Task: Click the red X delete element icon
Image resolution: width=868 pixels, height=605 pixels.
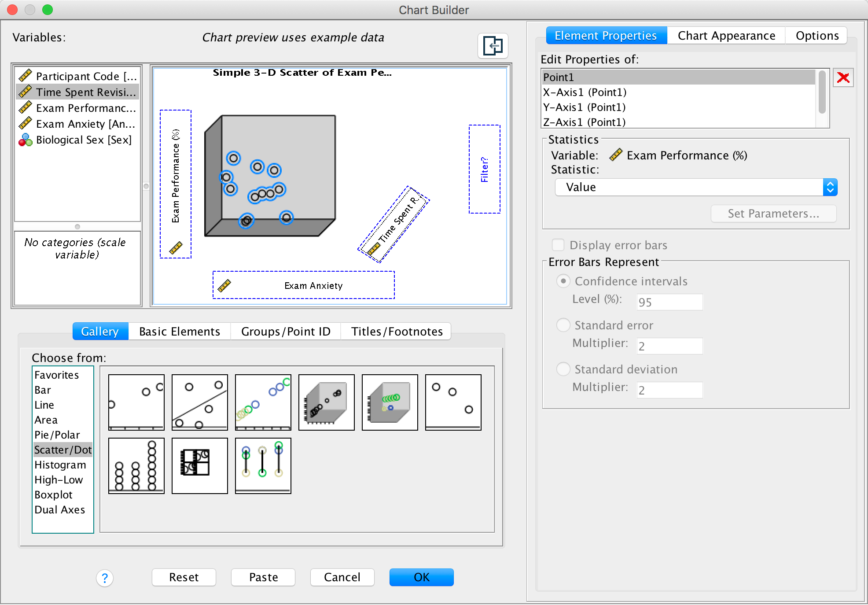Action: pos(843,78)
